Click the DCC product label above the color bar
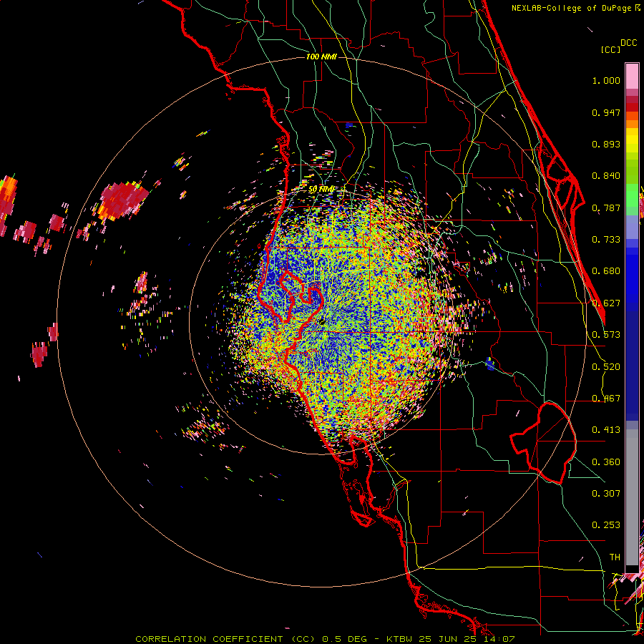The width and height of the screenshot is (644, 644). point(628,43)
